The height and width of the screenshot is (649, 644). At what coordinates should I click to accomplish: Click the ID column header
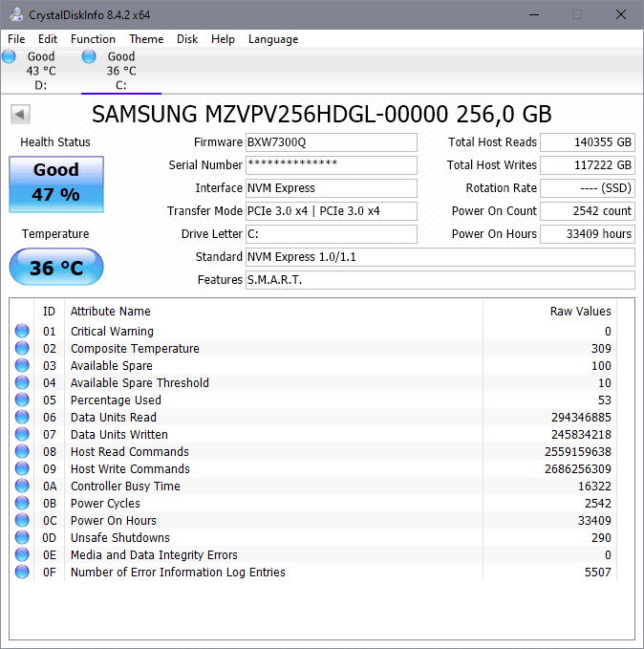pos(49,312)
